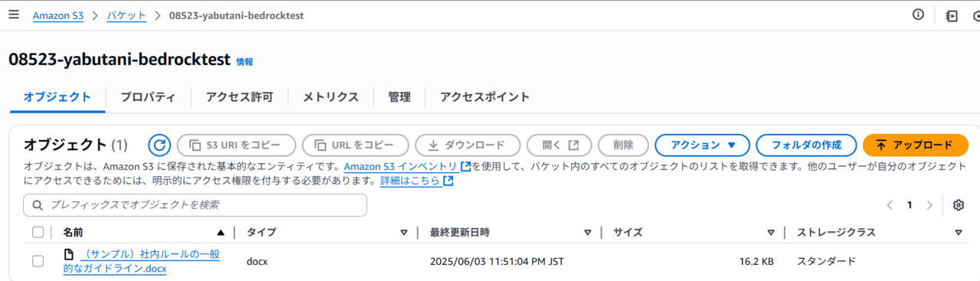This screenshot has width=980, height=281.
Task: Click the docx file icon
Action: (69, 254)
